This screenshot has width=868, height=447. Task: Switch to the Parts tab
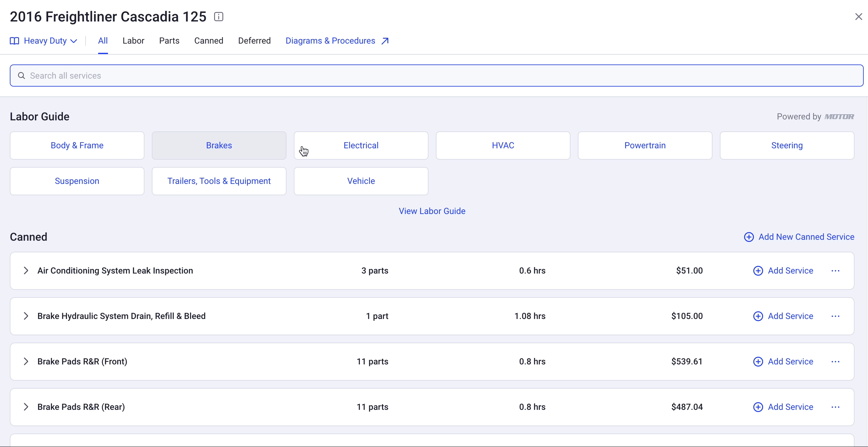[169, 41]
